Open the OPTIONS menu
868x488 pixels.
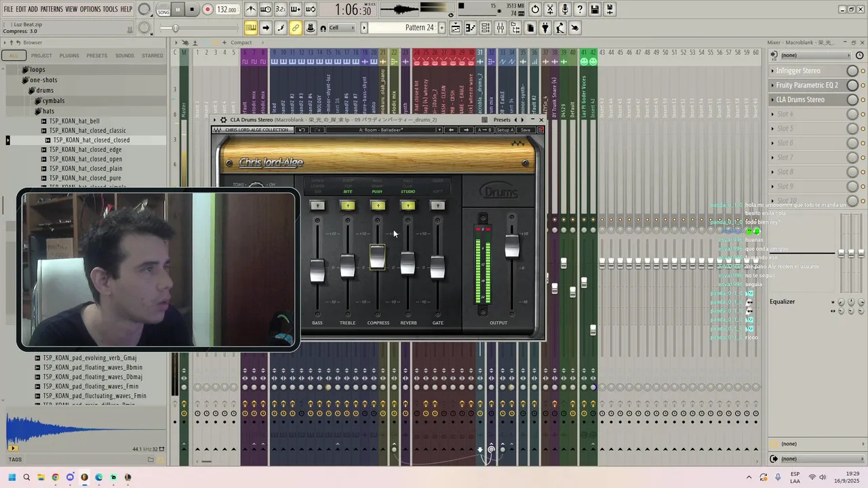(90, 9)
